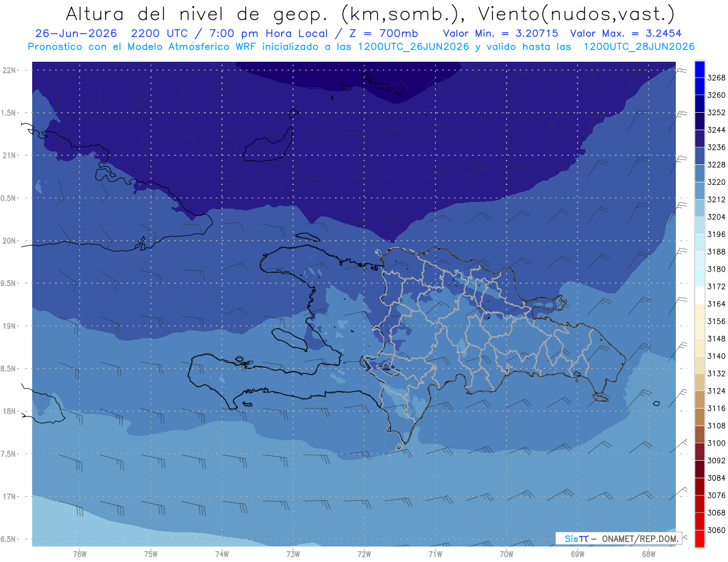Click the 'Valor Min. = 3.20715' text
The height and width of the screenshot is (562, 728).
[500, 33]
